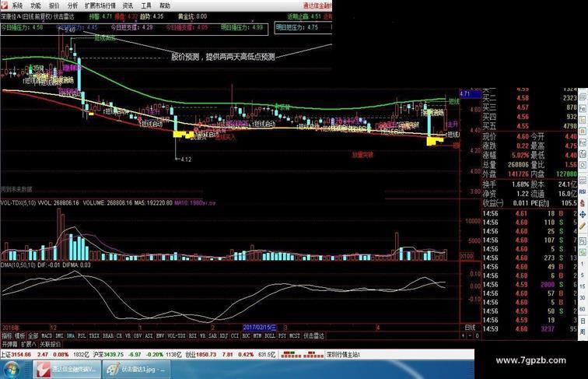This screenshot has width=588, height=379.
Task: Click the 4.71 price tag on axis
Action: pyautogui.click(x=471, y=94)
